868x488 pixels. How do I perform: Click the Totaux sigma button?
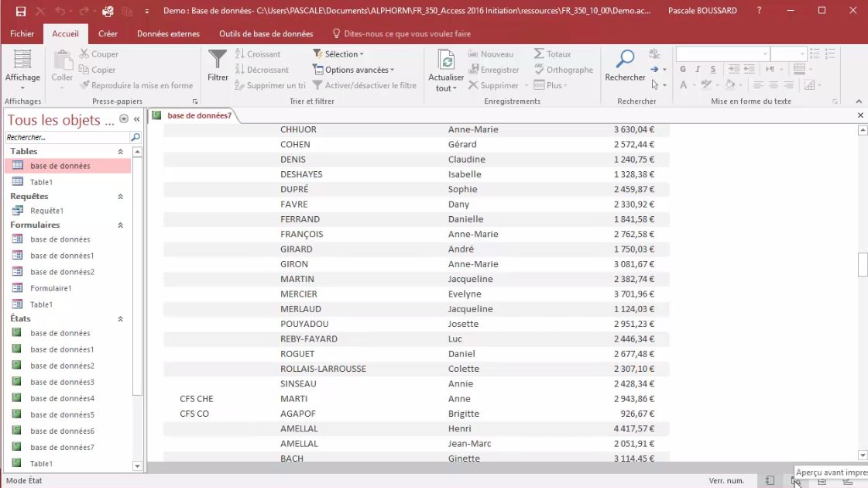(552, 53)
